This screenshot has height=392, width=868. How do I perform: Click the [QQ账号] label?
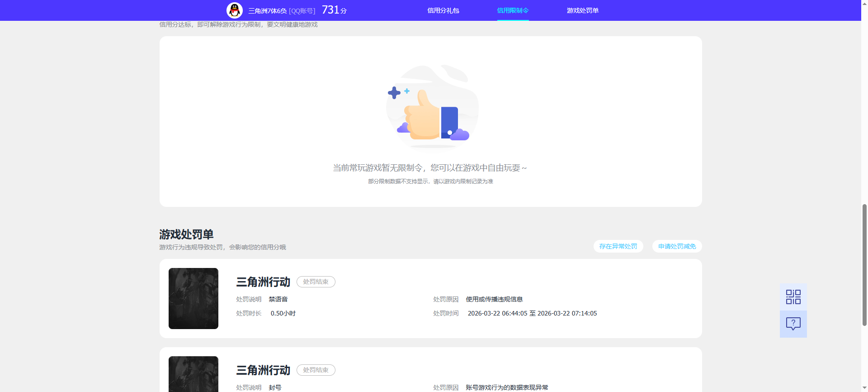[x=302, y=11]
